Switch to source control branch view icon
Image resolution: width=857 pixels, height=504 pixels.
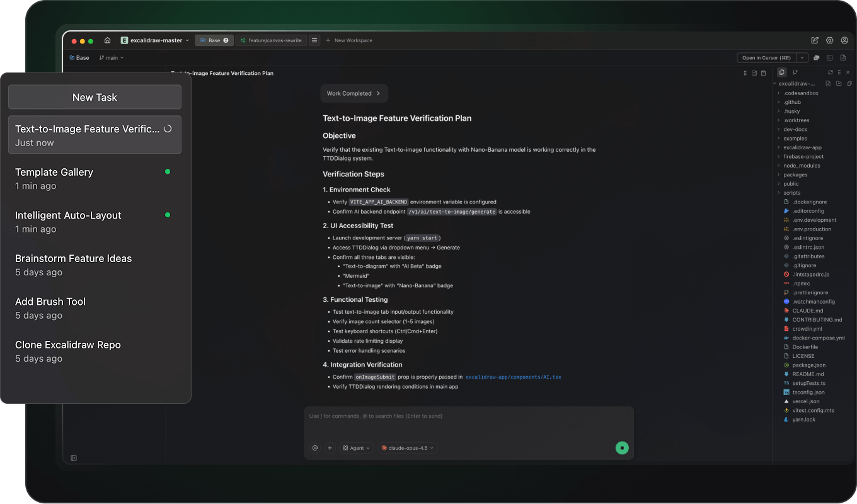(795, 72)
